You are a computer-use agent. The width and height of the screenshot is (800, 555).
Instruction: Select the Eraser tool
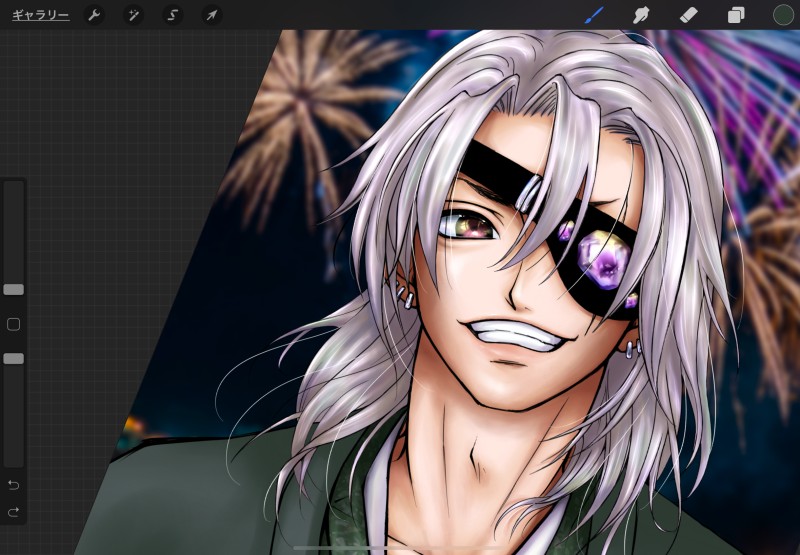click(688, 15)
